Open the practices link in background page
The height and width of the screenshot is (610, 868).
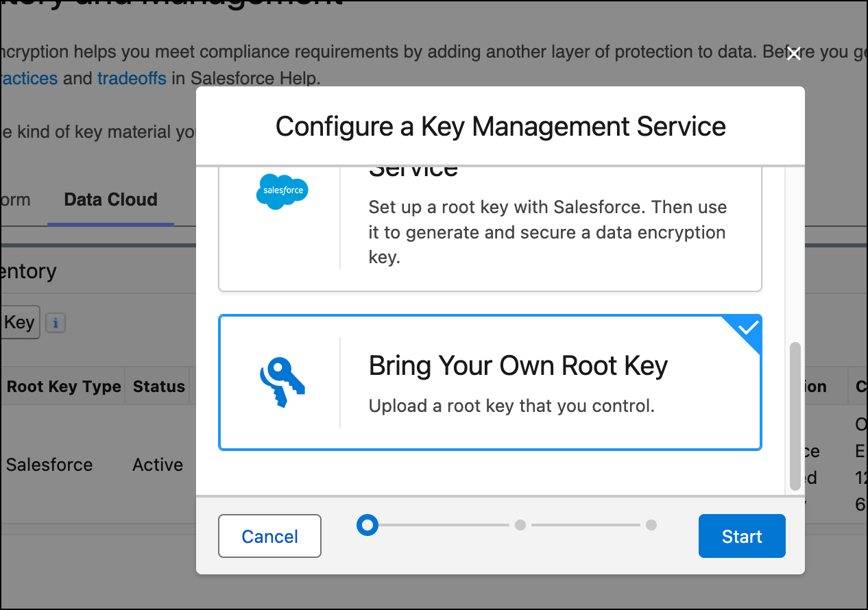(x=29, y=78)
